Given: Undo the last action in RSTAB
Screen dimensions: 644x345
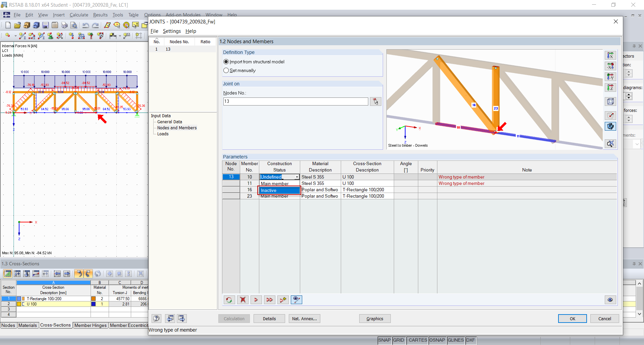Looking at the screenshot, I should pos(86,25).
